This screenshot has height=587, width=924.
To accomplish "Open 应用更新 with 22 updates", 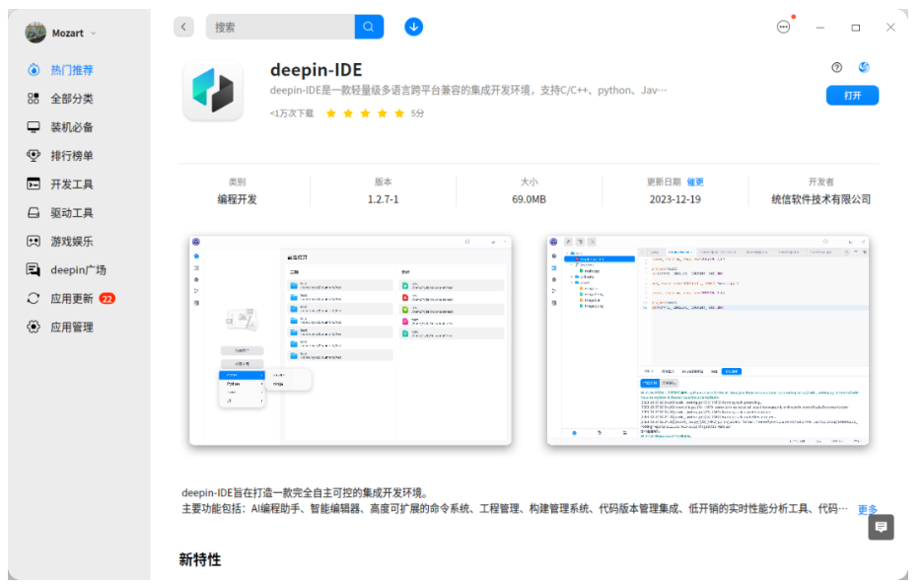I will pos(71,298).
